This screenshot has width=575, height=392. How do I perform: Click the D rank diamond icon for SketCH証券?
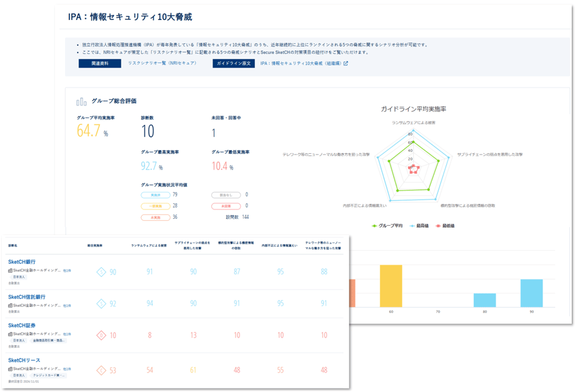tap(102, 336)
